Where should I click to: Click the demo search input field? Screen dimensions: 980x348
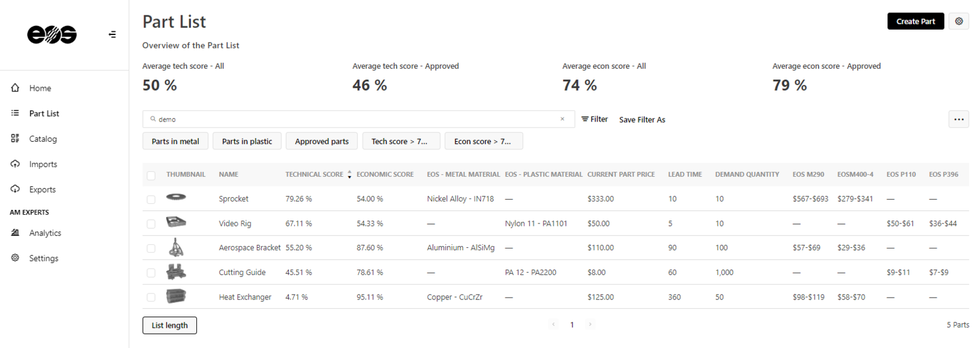(356, 119)
